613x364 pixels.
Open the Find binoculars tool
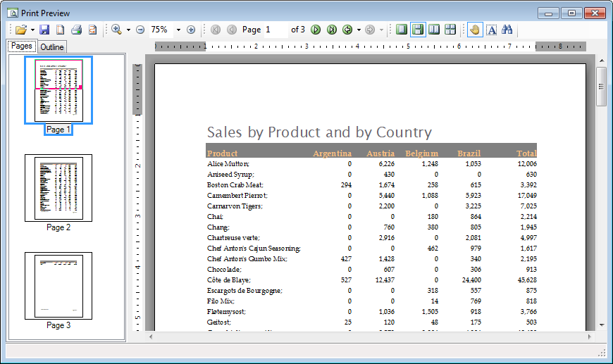pyautogui.click(x=507, y=30)
